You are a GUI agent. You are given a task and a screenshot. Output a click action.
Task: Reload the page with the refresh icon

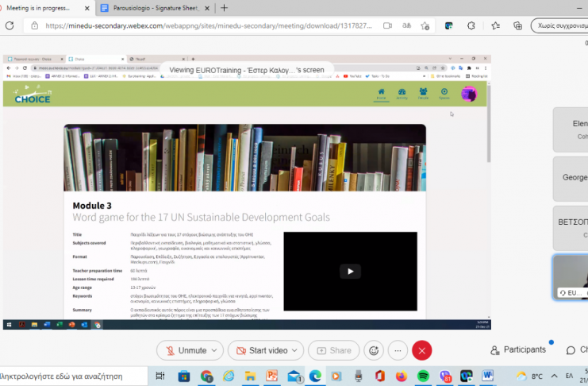(10, 25)
